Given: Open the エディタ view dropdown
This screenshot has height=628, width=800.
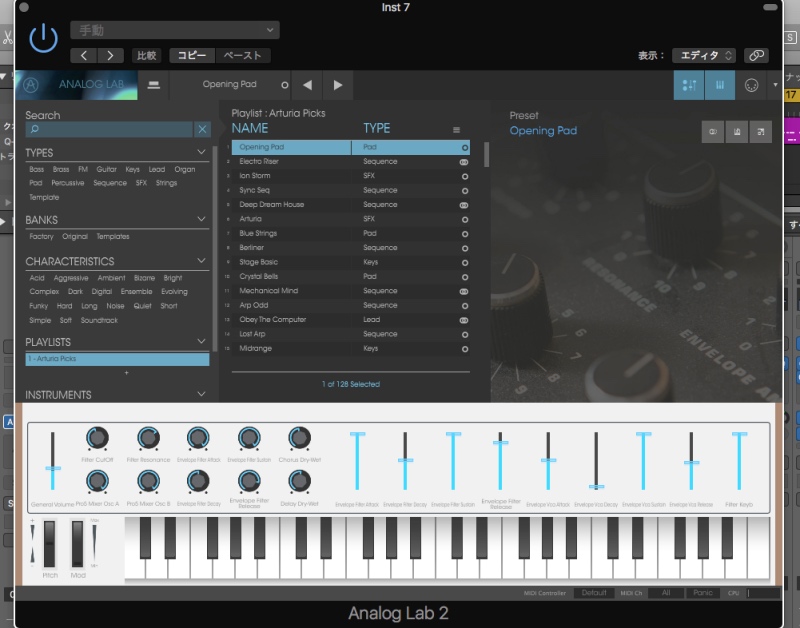Looking at the screenshot, I should 704,55.
